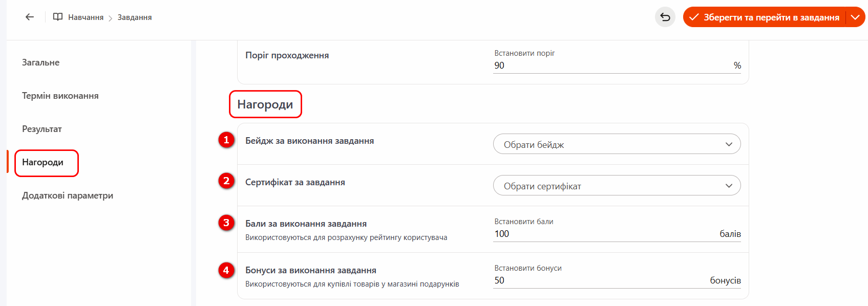Follow the Навчання breadcrumb link
868x306 pixels.
pos(86,17)
